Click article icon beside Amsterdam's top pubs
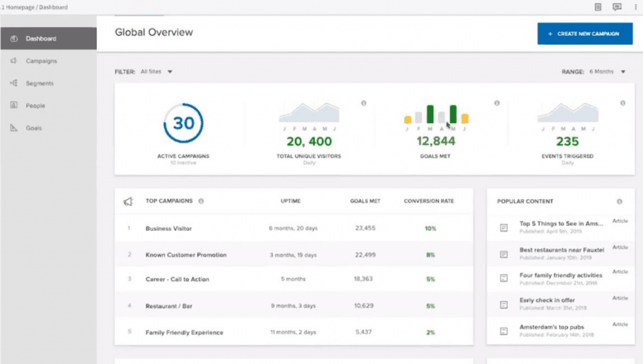Image resolution: width=643 pixels, height=364 pixels. pyautogui.click(x=504, y=331)
